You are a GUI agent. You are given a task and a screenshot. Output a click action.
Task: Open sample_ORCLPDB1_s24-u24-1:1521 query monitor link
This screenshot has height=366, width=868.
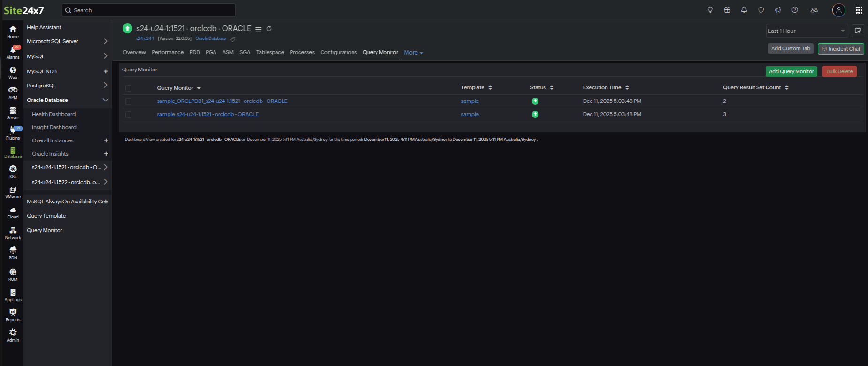pos(222,101)
